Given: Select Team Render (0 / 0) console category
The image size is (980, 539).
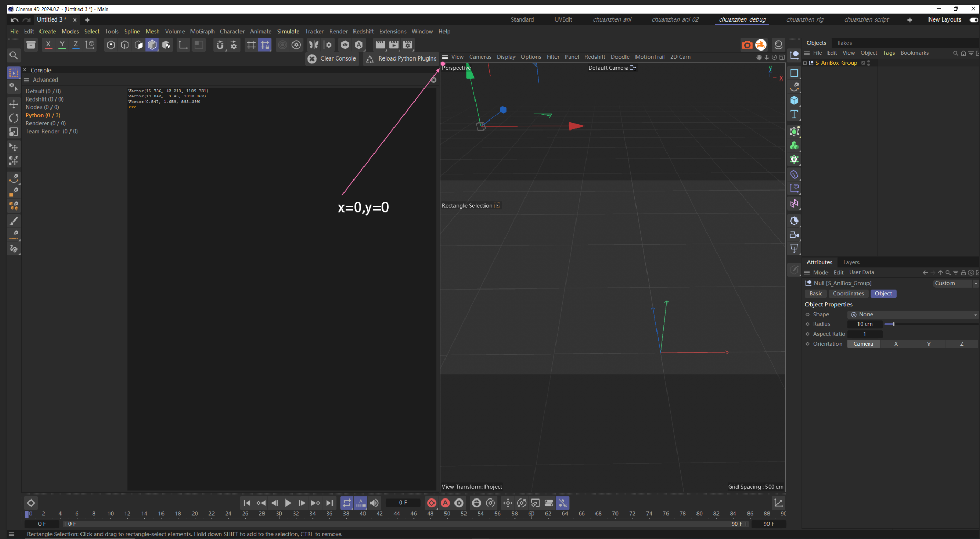Looking at the screenshot, I should (52, 131).
